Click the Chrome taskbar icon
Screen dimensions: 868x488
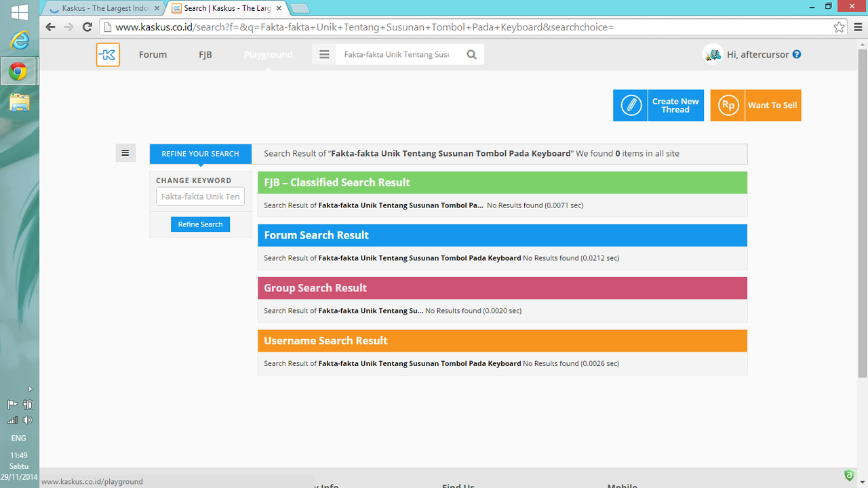(18, 71)
